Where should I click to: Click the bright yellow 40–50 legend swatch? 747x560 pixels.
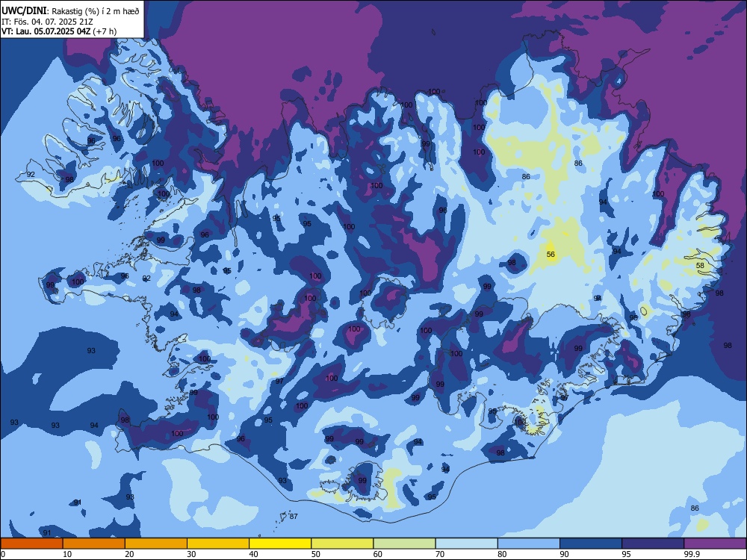tap(280, 544)
